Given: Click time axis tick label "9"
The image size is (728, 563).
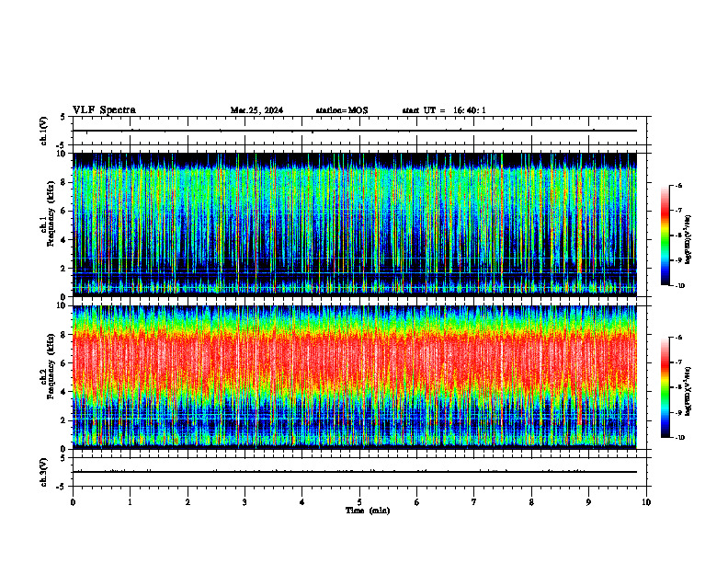Looking at the screenshot, I should click(x=588, y=502).
